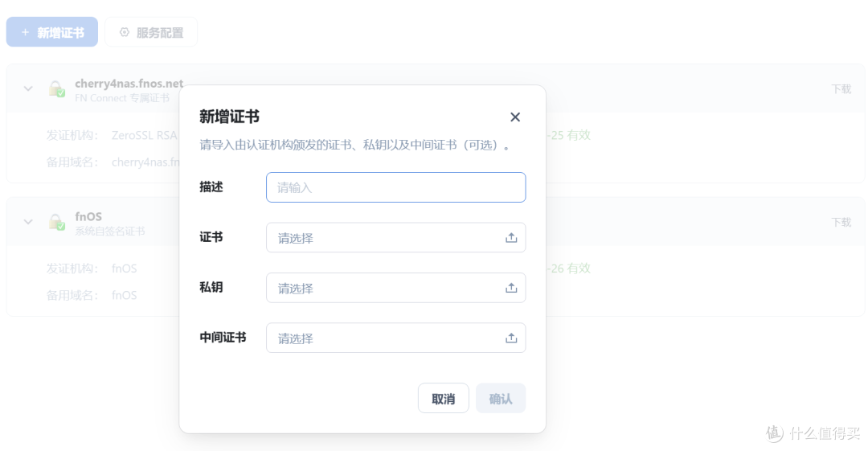Select the fnOS certificate title
868x451 pixels.
click(x=88, y=216)
